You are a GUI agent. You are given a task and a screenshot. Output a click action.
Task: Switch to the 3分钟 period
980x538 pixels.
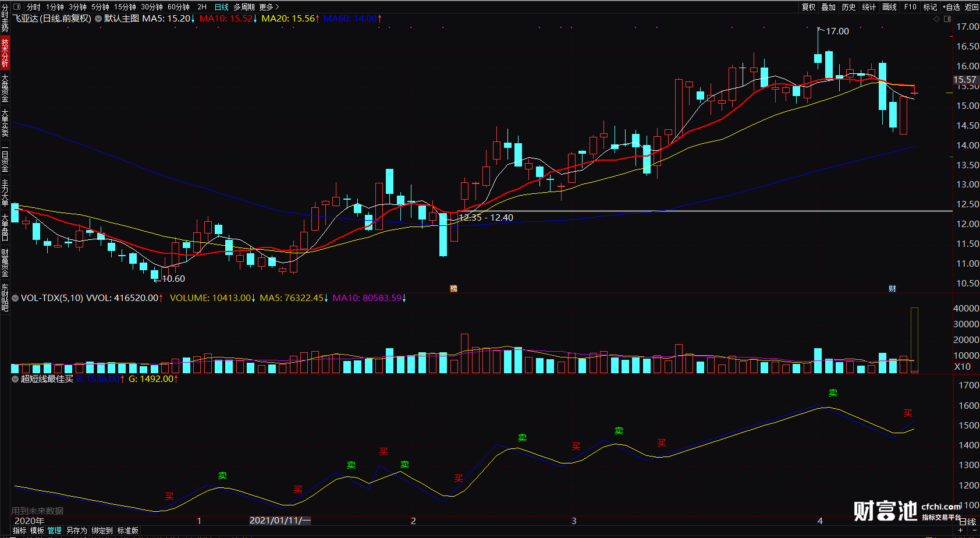77,7
